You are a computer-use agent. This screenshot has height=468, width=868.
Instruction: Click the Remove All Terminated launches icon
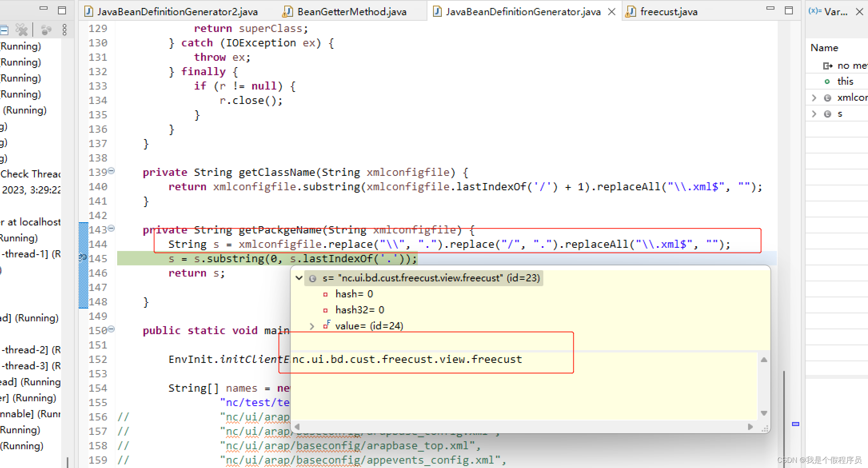tap(21, 30)
